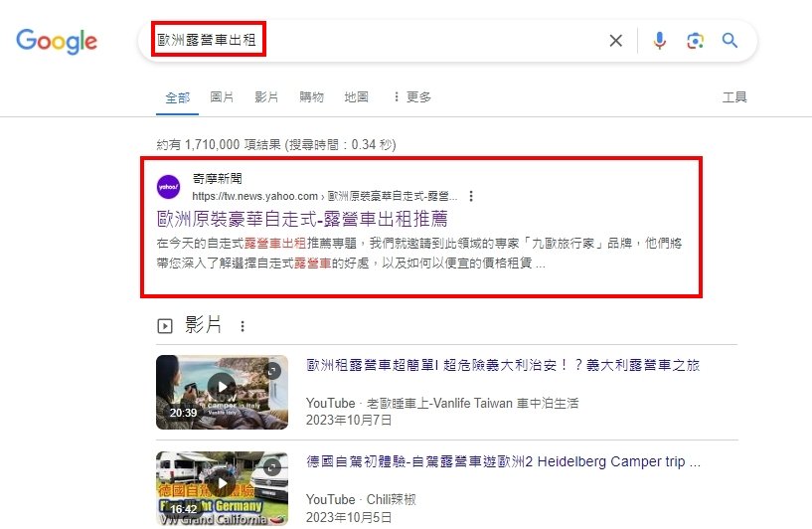Open video link 德國自駕初體驗 Heidelberg Camper trip
Viewport: 812px width, 529px height.
[503, 461]
